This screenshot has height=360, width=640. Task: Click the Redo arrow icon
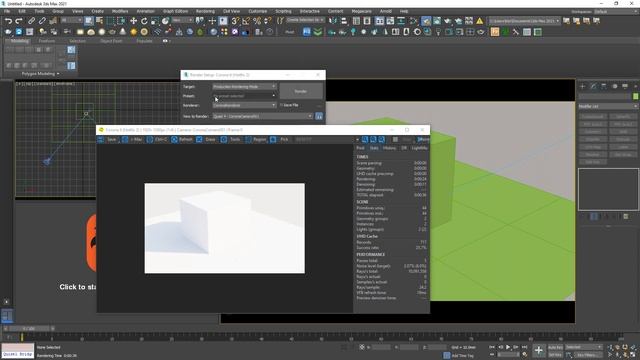pos(18,21)
